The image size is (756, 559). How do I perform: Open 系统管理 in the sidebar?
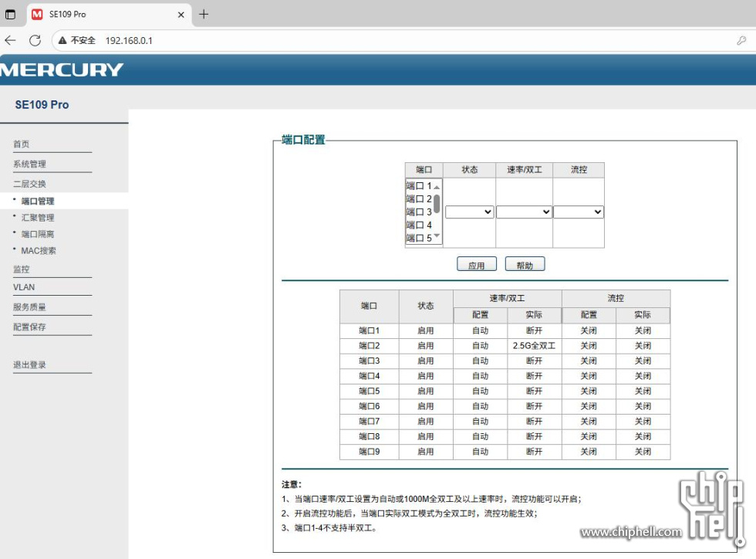click(x=29, y=164)
